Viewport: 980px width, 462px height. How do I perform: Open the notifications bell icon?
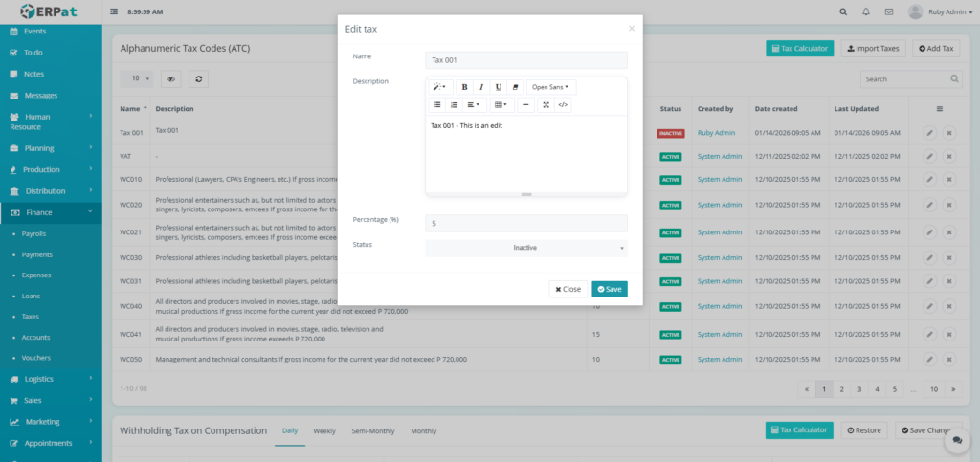(865, 11)
